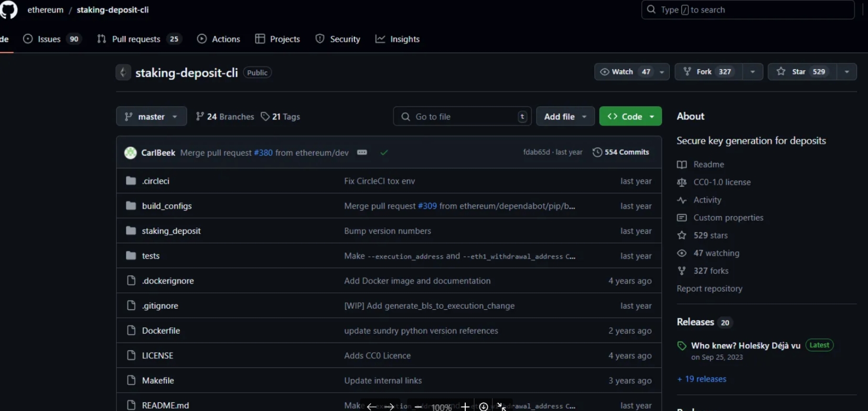Click the latest release tag icon
The height and width of the screenshot is (411, 868).
point(682,346)
